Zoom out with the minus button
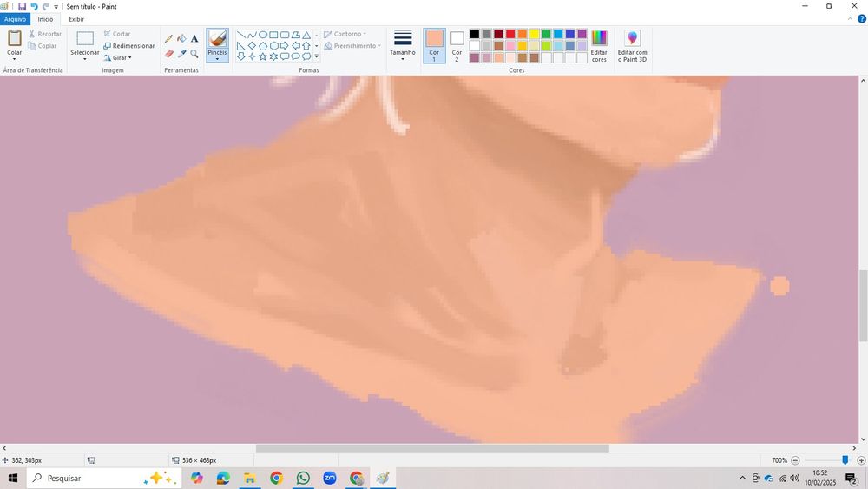The image size is (868, 489). coord(795,460)
